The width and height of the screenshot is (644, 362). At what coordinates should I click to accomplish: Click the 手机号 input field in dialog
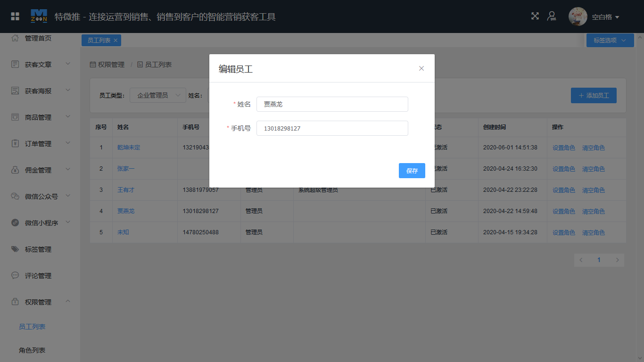pos(332,128)
